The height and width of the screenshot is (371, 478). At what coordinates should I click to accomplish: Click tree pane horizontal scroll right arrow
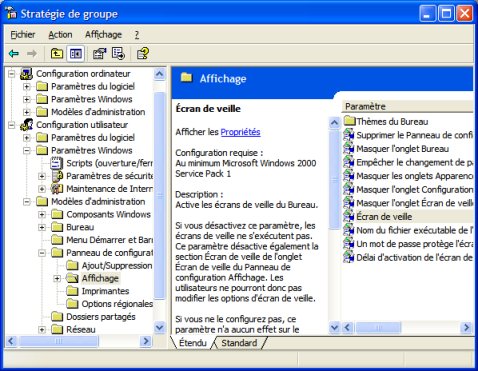146,341
